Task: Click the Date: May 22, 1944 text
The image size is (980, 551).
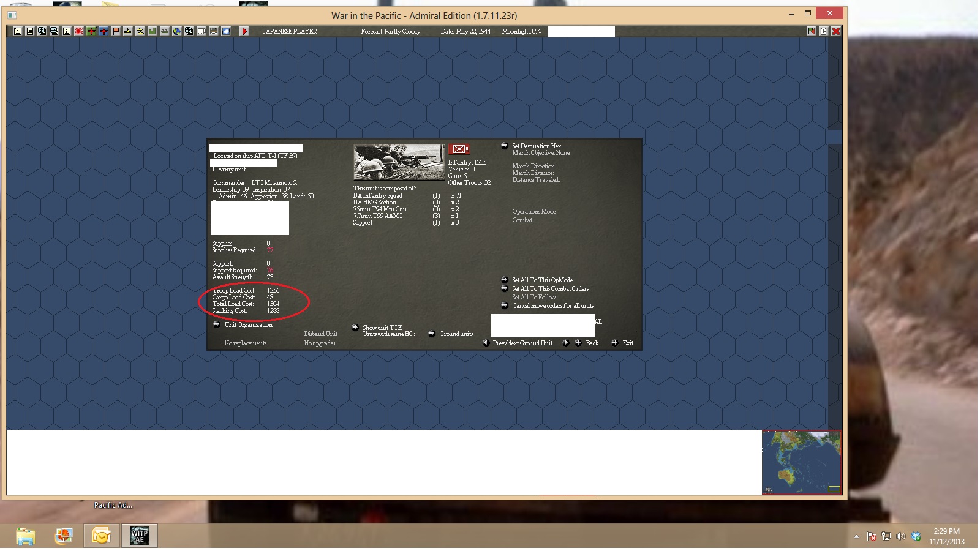Action: coord(466,31)
